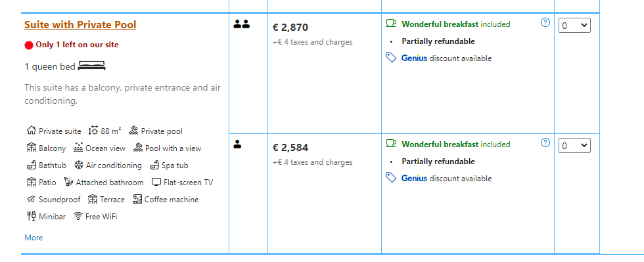
Task: Click the queen bed icon
Action: [92, 66]
